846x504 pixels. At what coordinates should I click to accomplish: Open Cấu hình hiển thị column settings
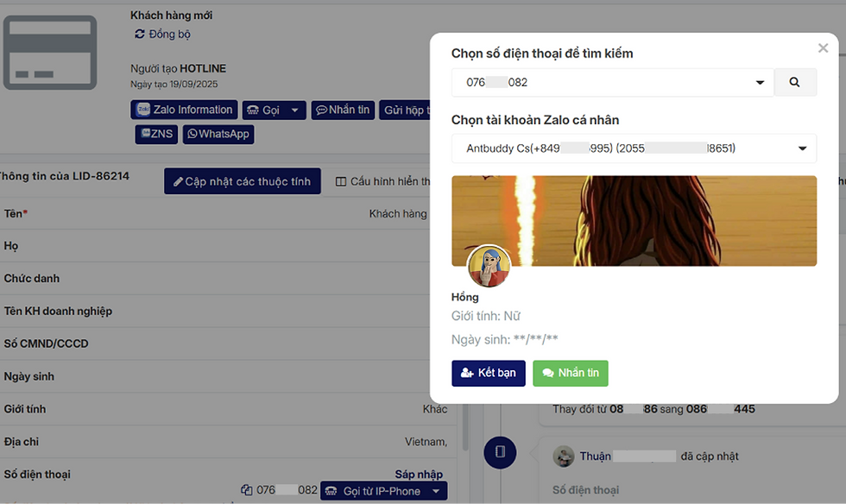pyautogui.click(x=382, y=181)
